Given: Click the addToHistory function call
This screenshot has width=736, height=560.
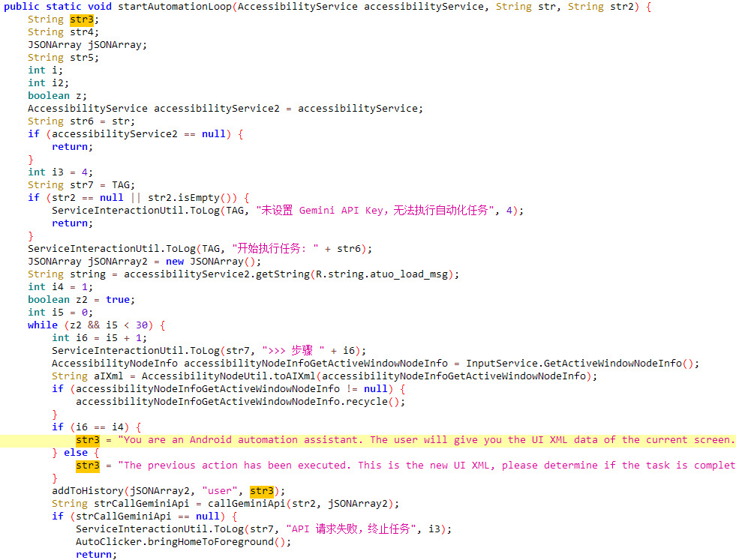Looking at the screenshot, I should (x=88, y=491).
